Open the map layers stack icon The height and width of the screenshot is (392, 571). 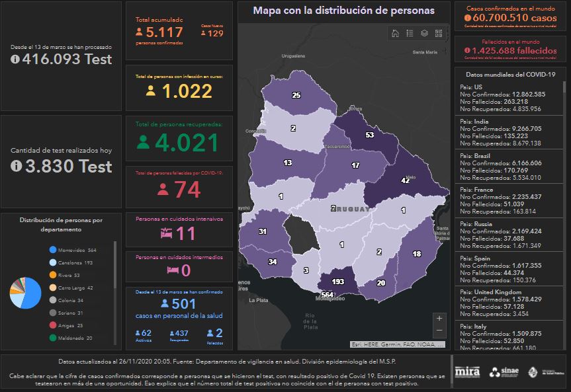[424, 34]
